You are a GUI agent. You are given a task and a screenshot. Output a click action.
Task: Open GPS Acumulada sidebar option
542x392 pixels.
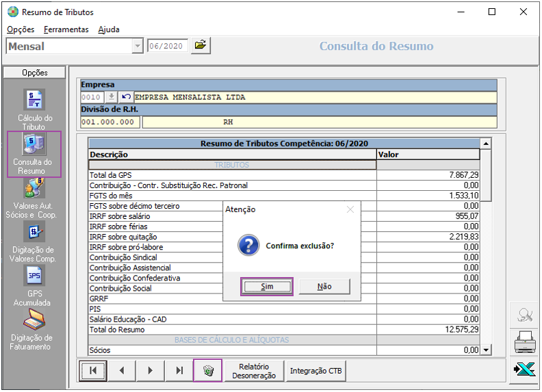click(34, 286)
